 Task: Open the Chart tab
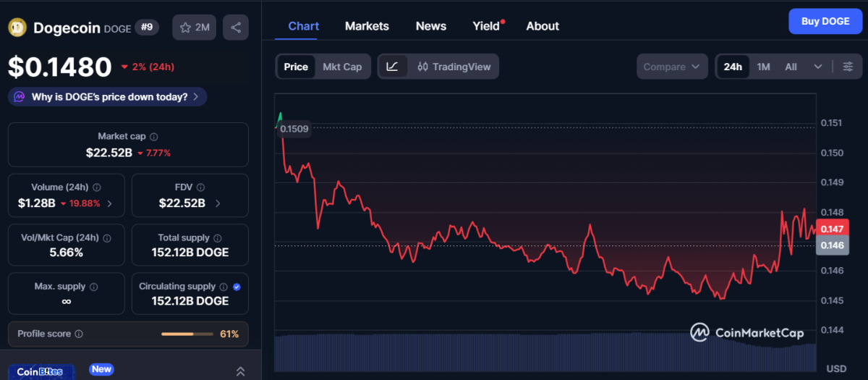[304, 26]
